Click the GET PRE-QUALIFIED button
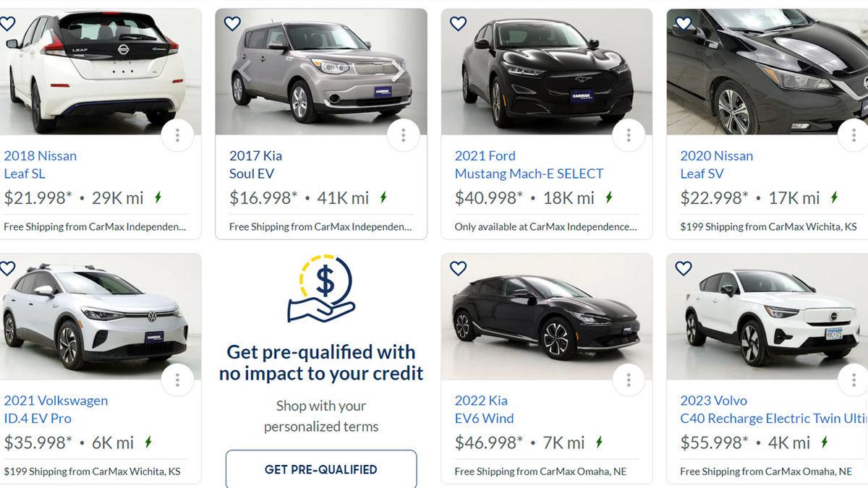The width and height of the screenshot is (868, 488). (x=320, y=469)
